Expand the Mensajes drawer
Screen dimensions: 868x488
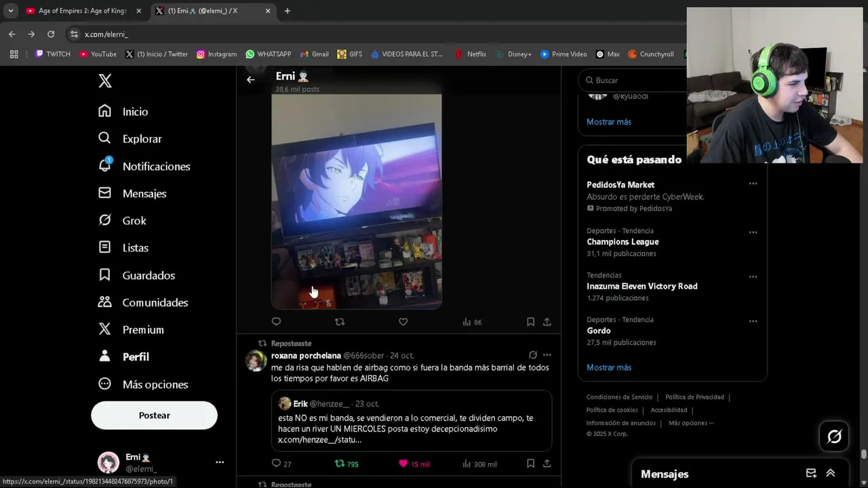point(831,473)
